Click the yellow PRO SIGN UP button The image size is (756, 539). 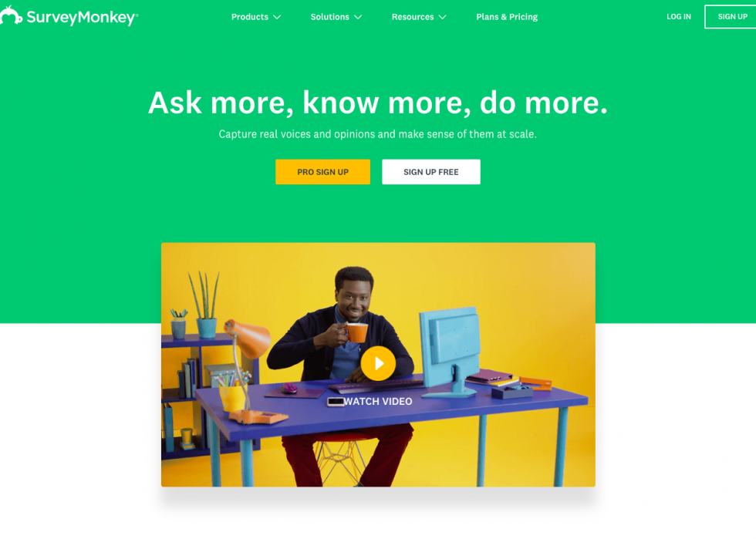322,172
